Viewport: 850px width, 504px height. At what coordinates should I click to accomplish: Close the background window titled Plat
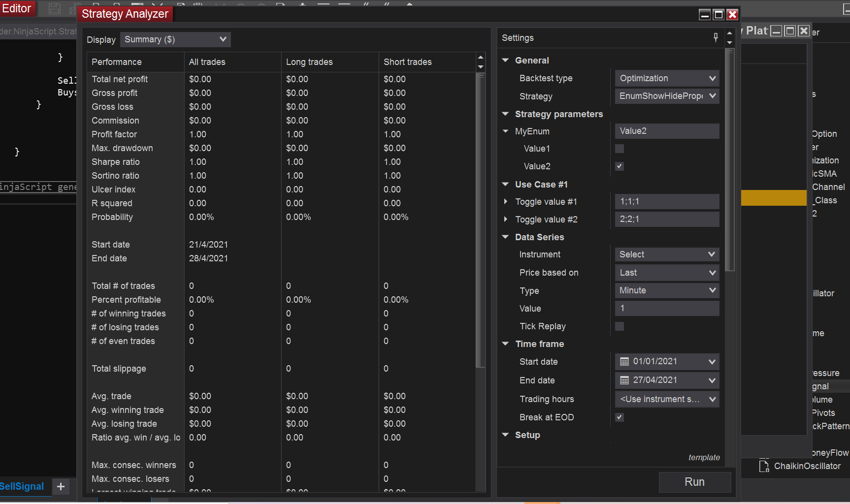coord(804,31)
